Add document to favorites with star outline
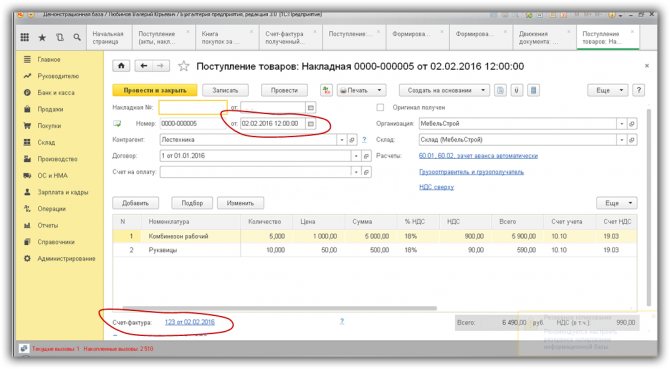 tap(184, 66)
